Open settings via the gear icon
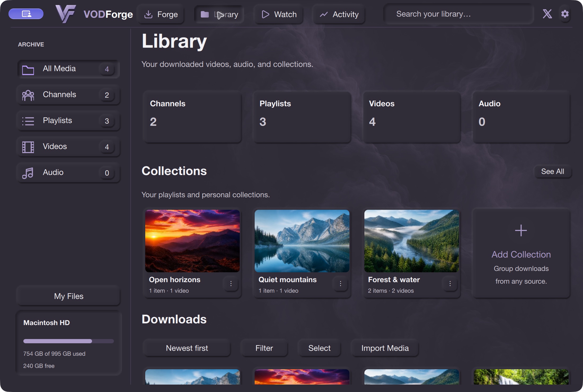 click(x=565, y=14)
